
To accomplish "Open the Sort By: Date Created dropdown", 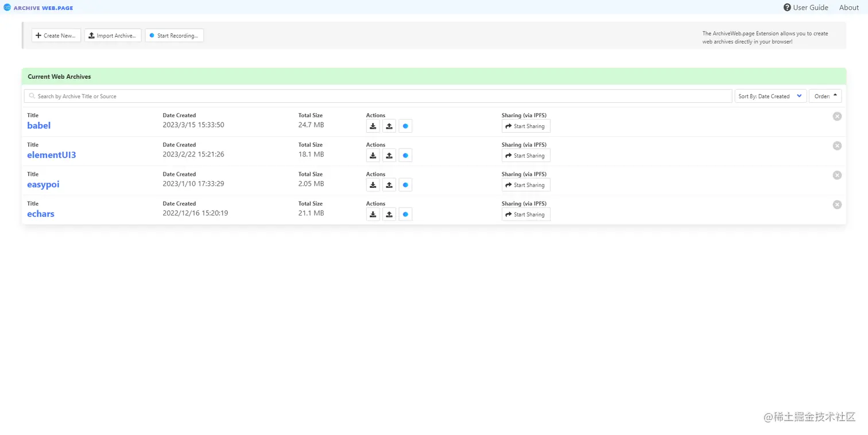I will 770,96.
